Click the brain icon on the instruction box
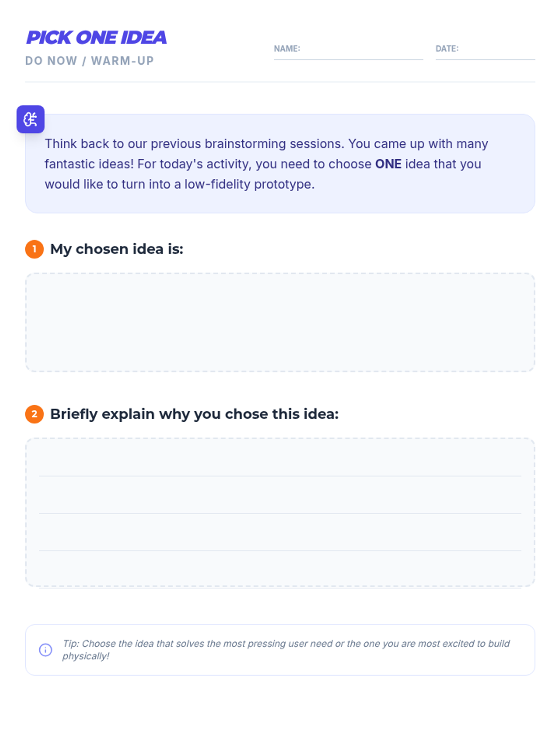The height and width of the screenshot is (747, 560). [x=30, y=119]
